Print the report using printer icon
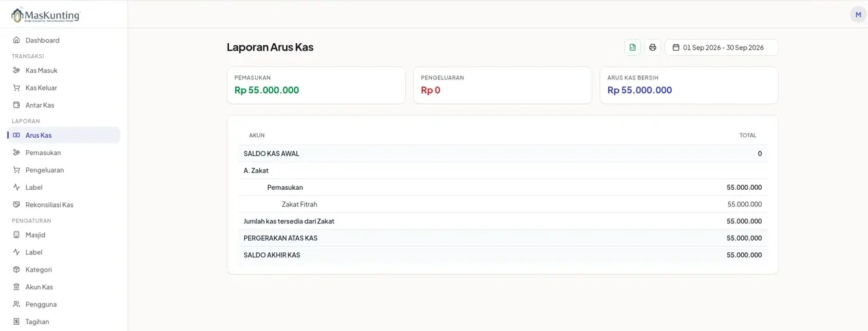 (x=653, y=47)
